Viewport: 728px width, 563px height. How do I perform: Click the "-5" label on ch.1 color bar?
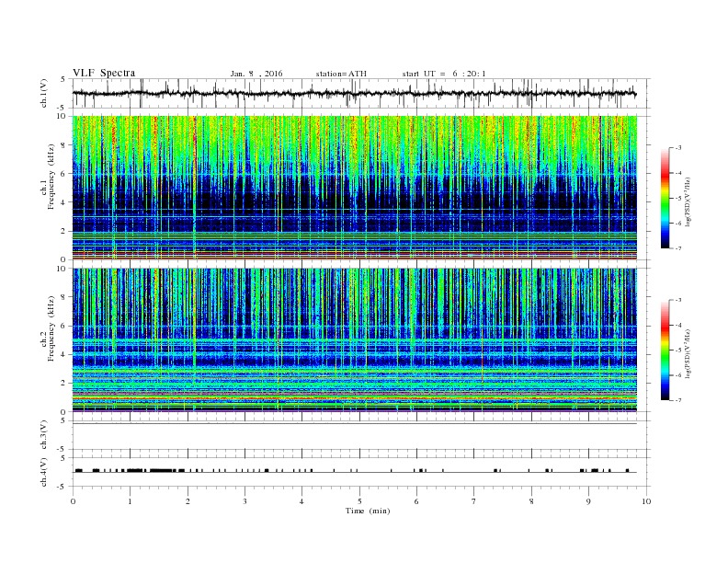pyautogui.click(x=678, y=199)
